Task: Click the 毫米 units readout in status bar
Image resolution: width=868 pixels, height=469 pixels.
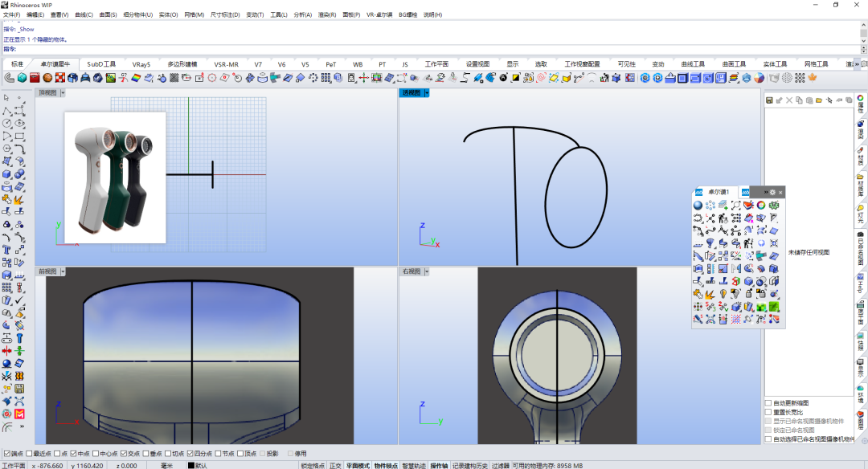Action: [x=166, y=466]
